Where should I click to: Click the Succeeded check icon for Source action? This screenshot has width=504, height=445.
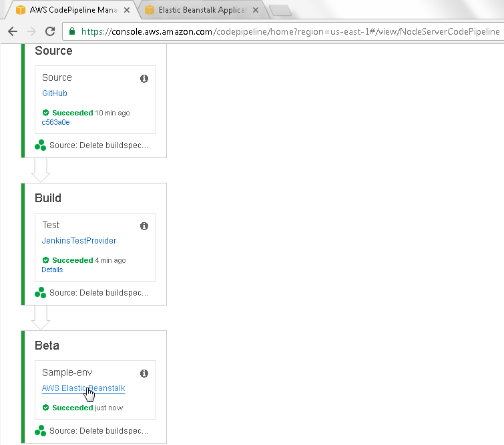[x=45, y=113]
